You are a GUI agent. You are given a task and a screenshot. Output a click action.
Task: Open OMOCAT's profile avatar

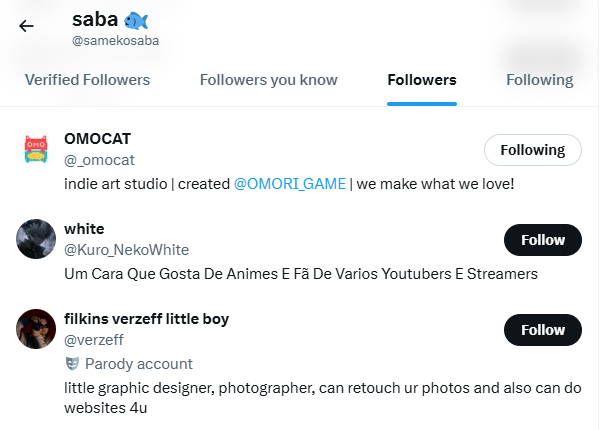point(35,149)
